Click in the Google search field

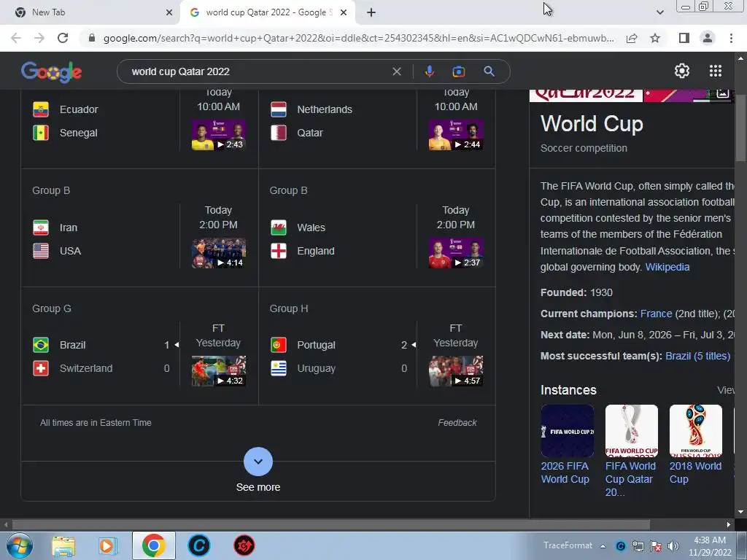pyautogui.click(x=258, y=72)
